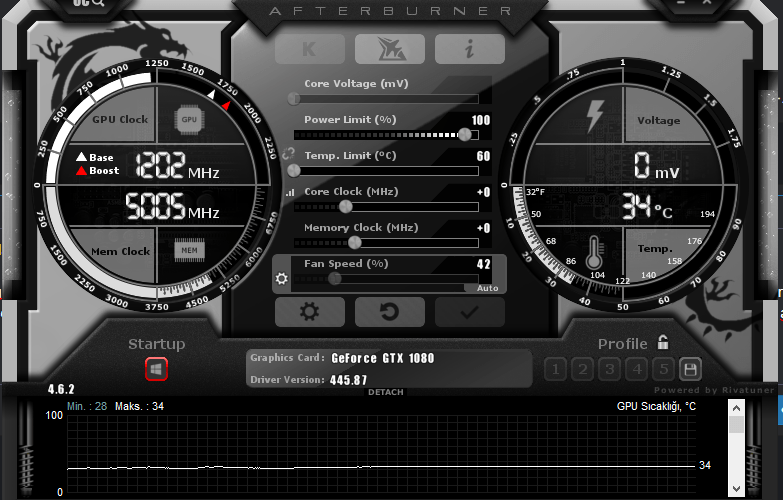Click the GPU chip icon in gauge
The width and height of the screenshot is (783, 500).
click(x=189, y=119)
